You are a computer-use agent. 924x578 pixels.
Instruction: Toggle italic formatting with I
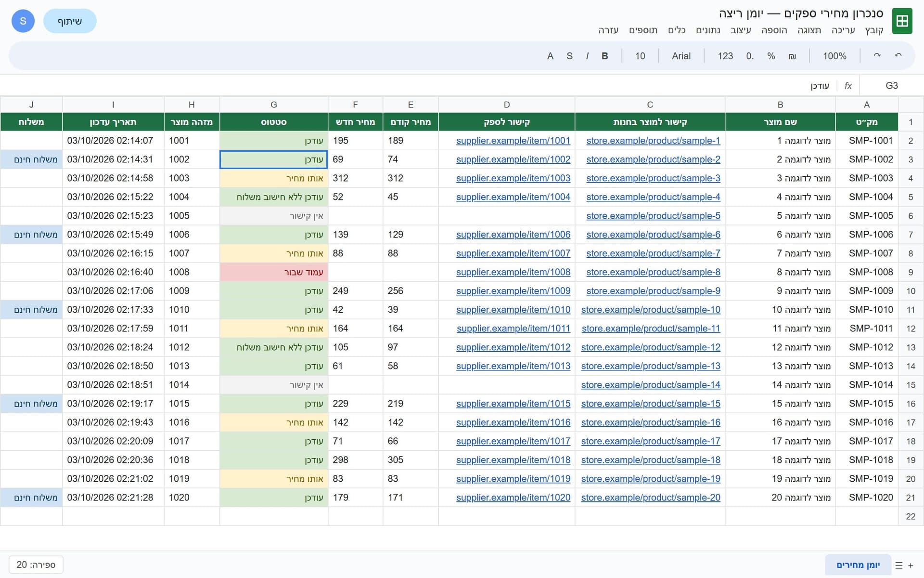[587, 56]
